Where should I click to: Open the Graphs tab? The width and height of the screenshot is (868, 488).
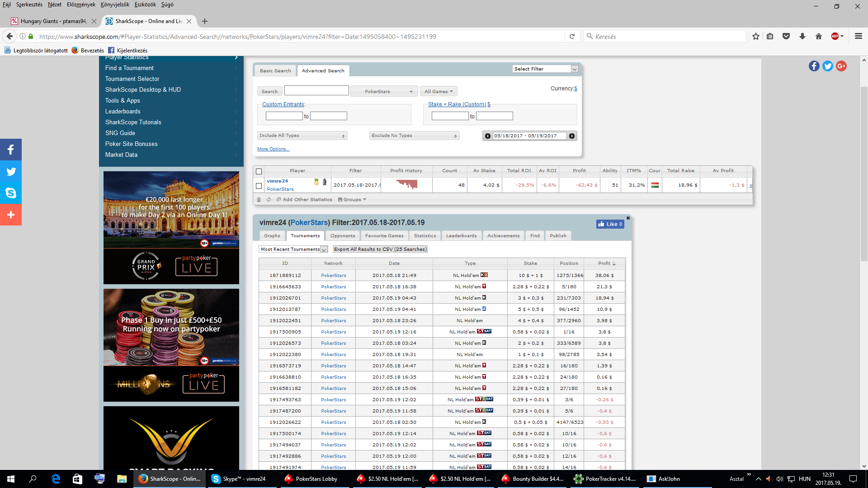272,236
